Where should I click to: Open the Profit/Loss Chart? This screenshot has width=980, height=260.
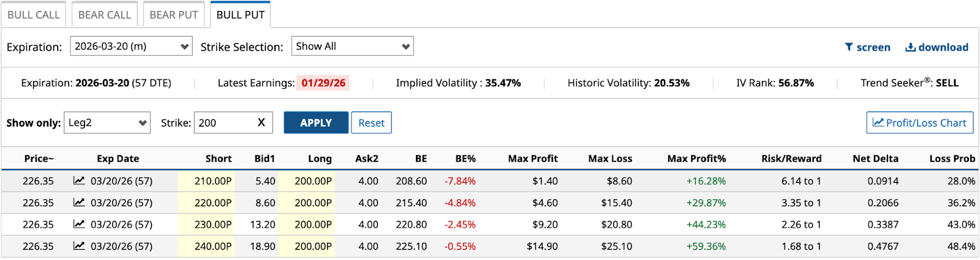click(919, 122)
